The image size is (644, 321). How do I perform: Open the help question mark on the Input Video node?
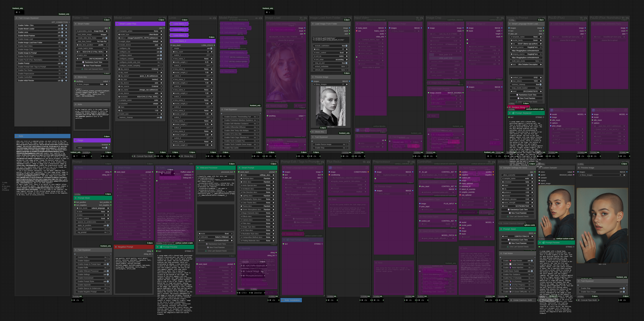[385, 24]
